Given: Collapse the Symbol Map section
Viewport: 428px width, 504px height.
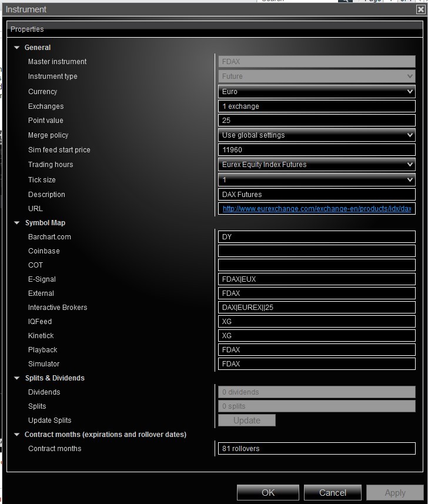Looking at the screenshot, I should [16, 223].
